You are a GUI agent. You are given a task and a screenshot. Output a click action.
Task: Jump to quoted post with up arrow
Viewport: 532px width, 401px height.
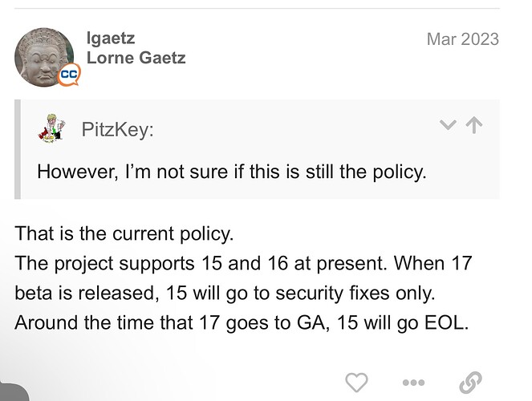point(474,125)
